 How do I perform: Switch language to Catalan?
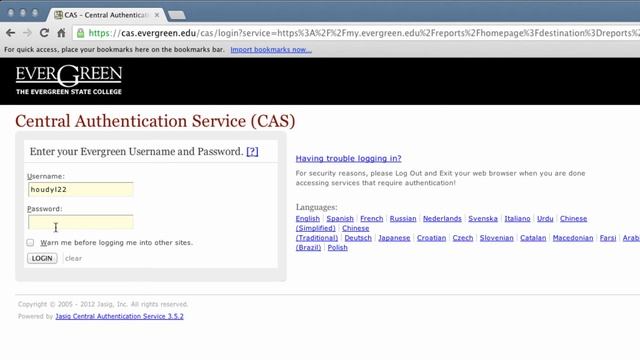(533, 238)
